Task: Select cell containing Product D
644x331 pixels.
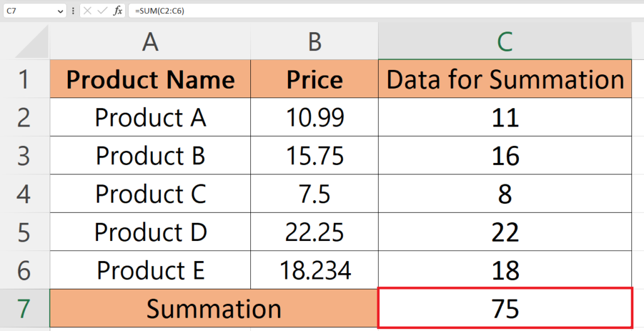Action: [150, 232]
